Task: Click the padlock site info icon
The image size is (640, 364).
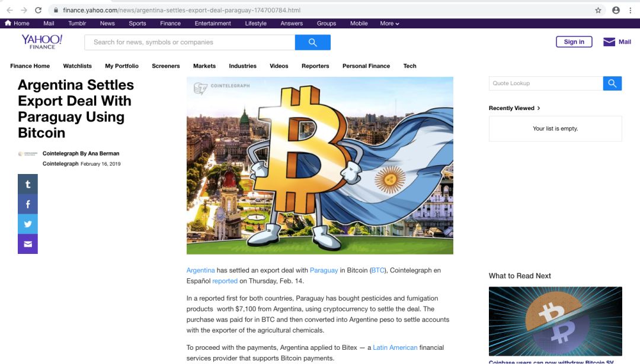Action: [56, 10]
